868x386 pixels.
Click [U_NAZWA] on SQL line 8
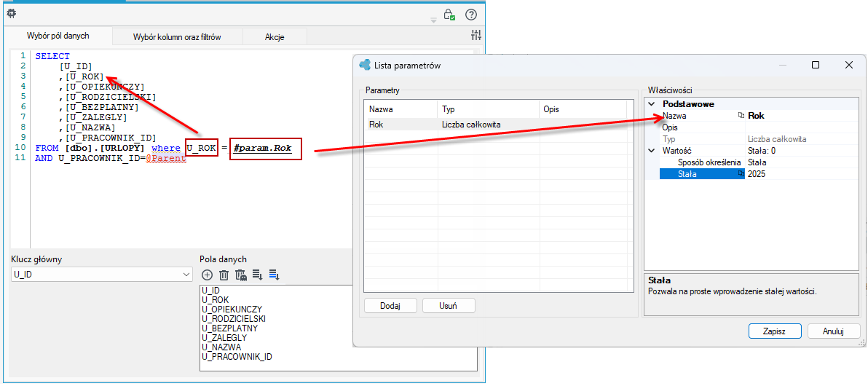tap(90, 127)
